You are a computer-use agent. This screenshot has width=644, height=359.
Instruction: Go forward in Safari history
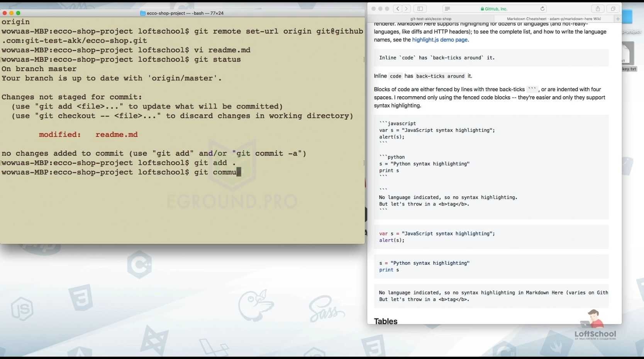[407, 9]
